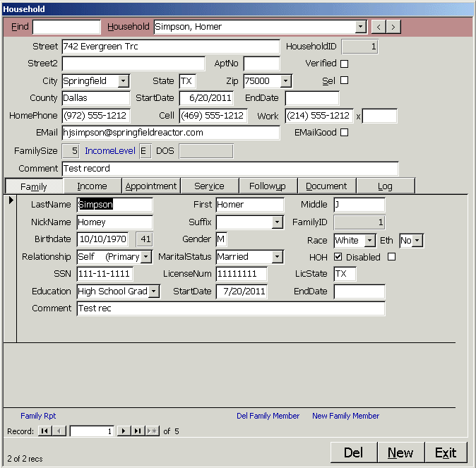Open the Household selection dropdown
Screen dimensions: 476x468
point(361,27)
